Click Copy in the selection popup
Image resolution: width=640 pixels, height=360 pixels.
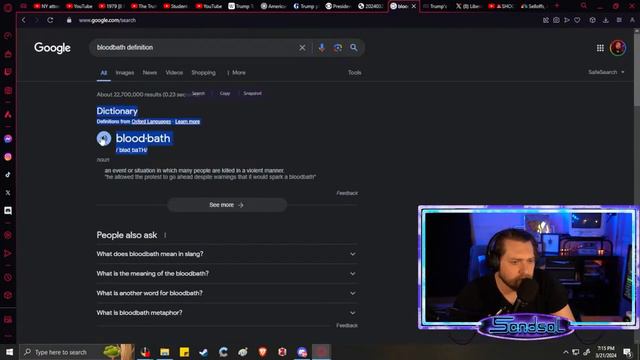point(225,93)
